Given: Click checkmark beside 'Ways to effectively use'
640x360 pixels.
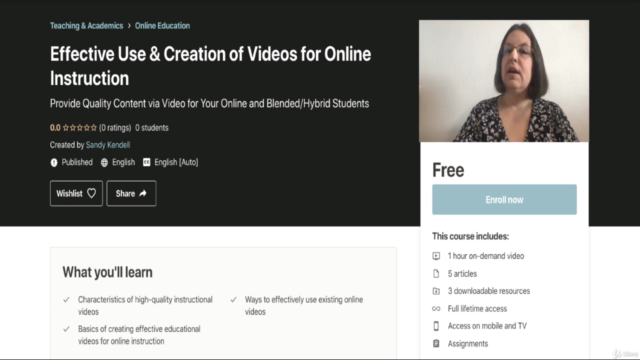Looking at the screenshot, I should click(233, 300).
